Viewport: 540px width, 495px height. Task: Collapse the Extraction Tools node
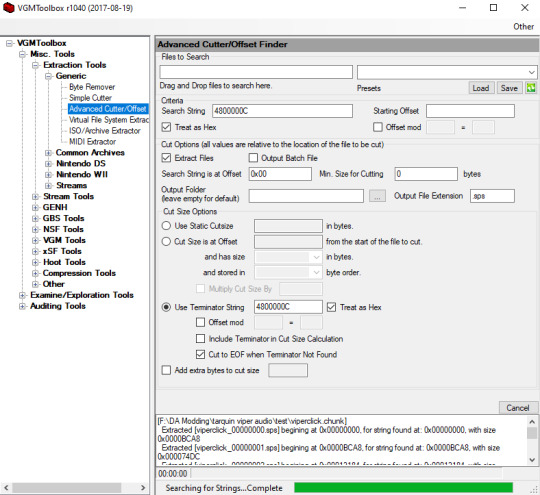35,65
